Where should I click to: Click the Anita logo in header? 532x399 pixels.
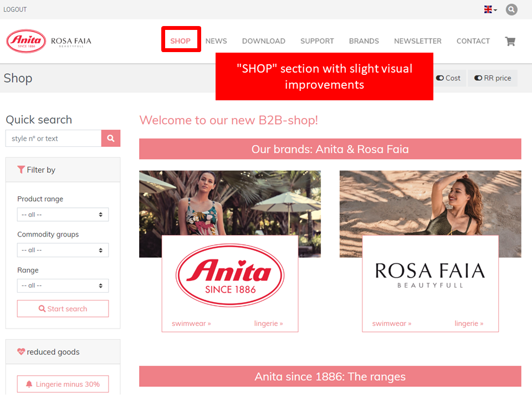pos(26,41)
